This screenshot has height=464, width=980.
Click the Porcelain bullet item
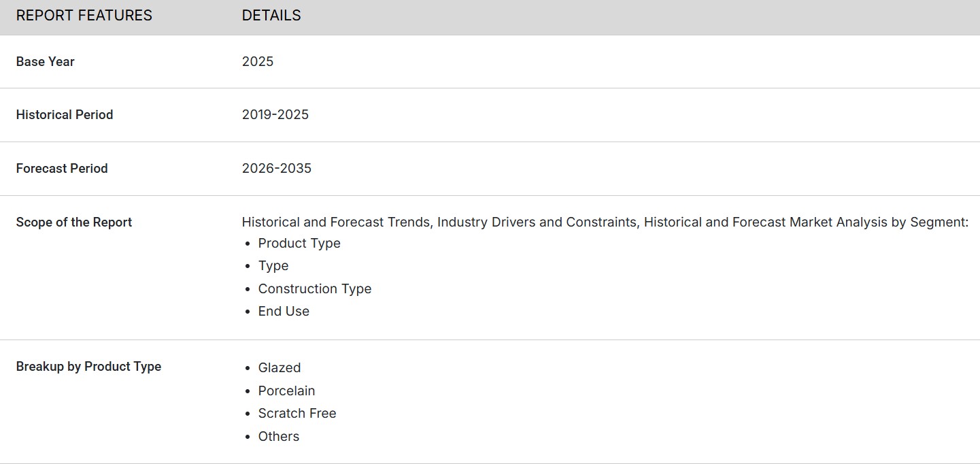pyautogui.click(x=286, y=391)
